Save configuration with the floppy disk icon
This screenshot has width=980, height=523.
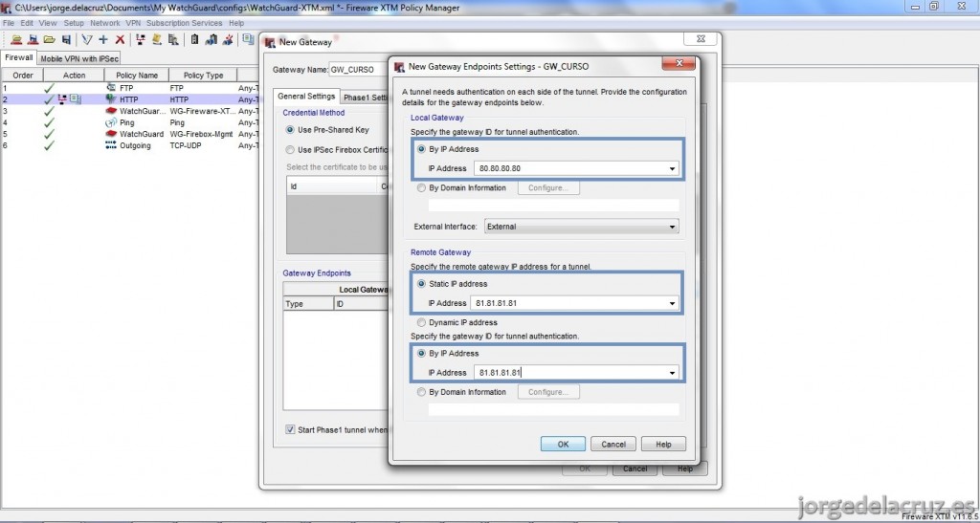[x=66, y=40]
